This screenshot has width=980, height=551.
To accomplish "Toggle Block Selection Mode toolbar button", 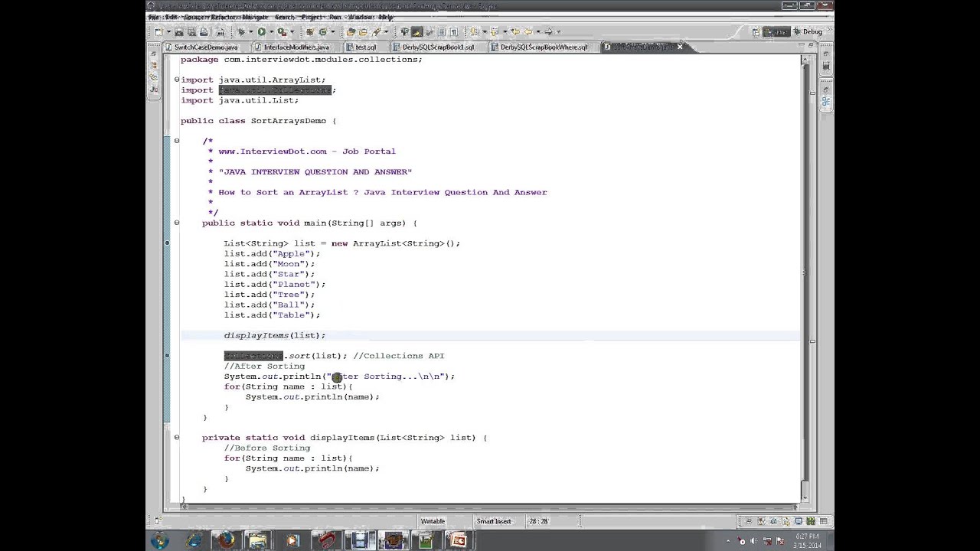I will tap(441, 31).
